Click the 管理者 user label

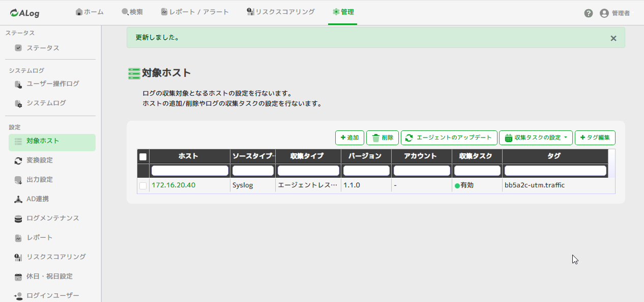621,13
